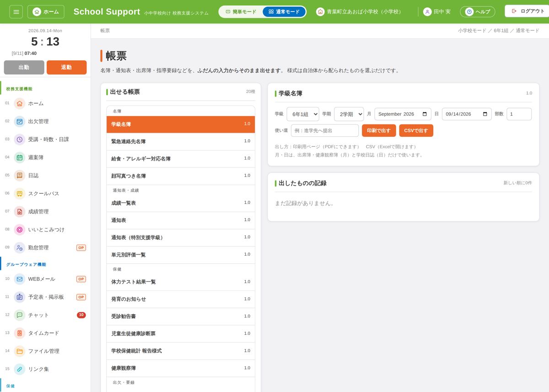Click the ログアウト button
This screenshot has width=549, height=392.
click(527, 11)
